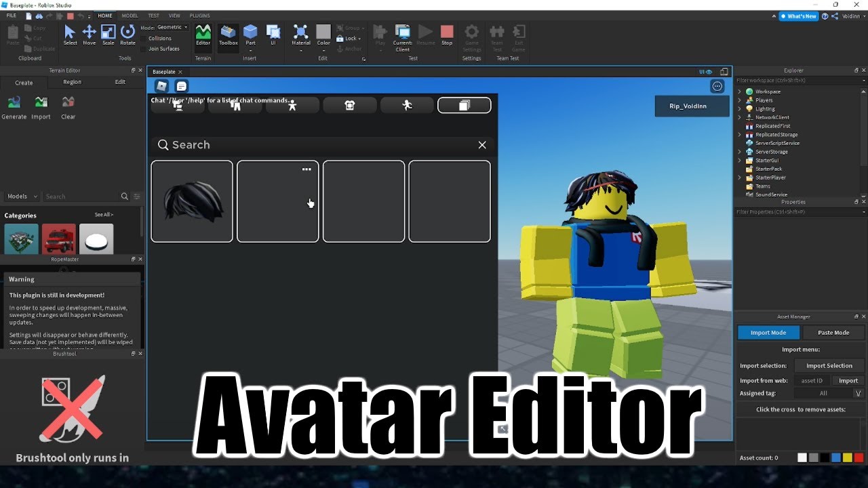
Task: Click the asset ID input field
Action: (812, 381)
